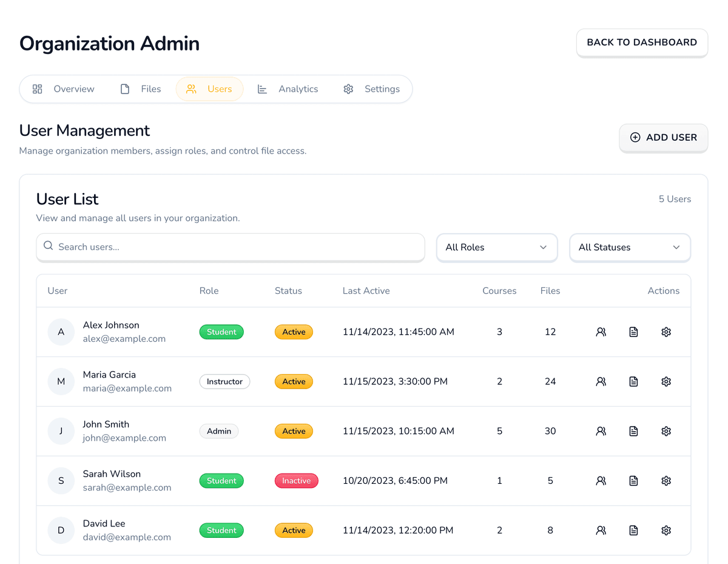Click the grid icon beside Overview
The width and height of the screenshot is (728, 564).
(x=37, y=89)
